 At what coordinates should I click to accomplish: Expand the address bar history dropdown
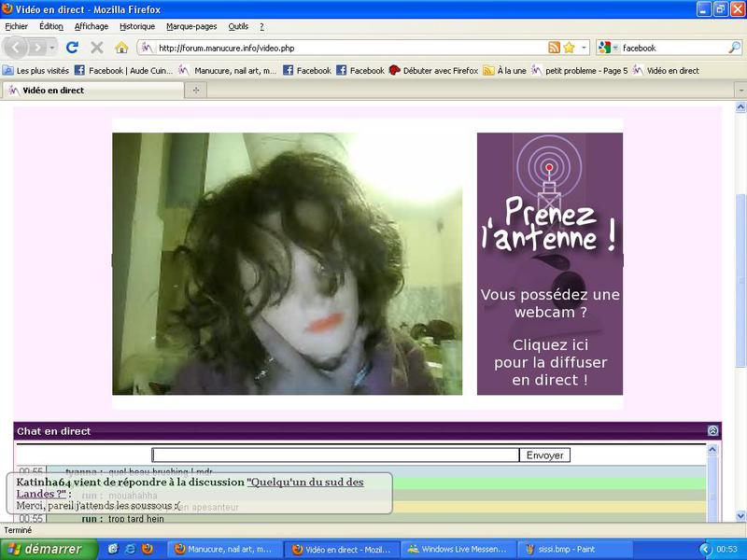585,48
